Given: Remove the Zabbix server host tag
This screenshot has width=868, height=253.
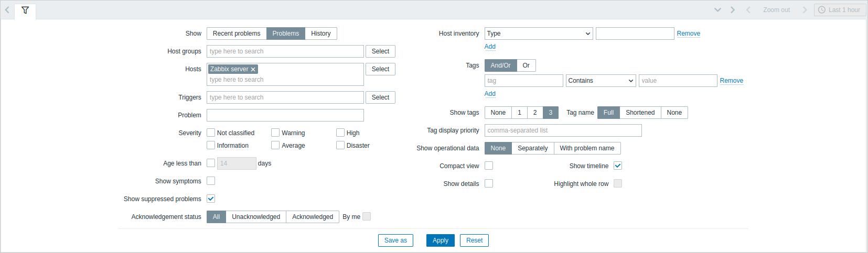Looking at the screenshot, I should point(253,69).
